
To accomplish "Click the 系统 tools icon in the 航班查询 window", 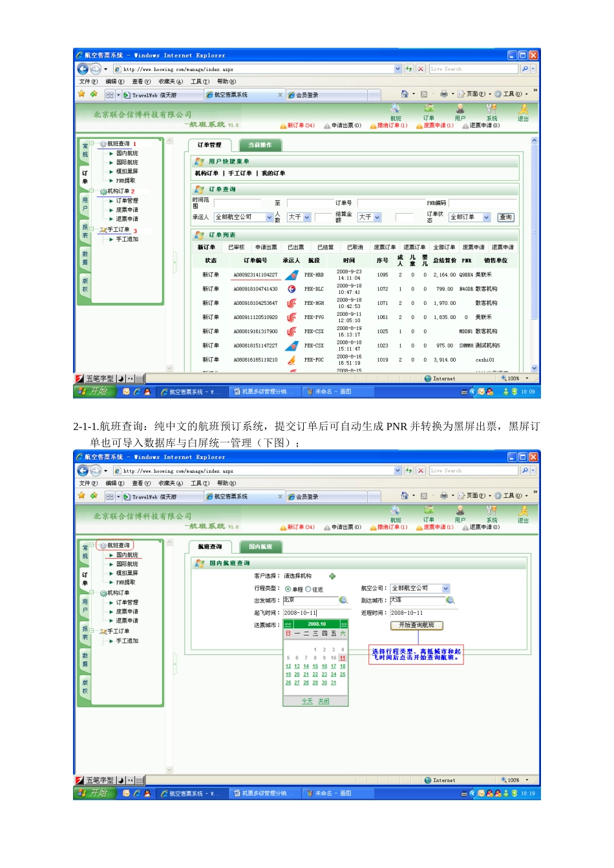I will (x=492, y=510).
